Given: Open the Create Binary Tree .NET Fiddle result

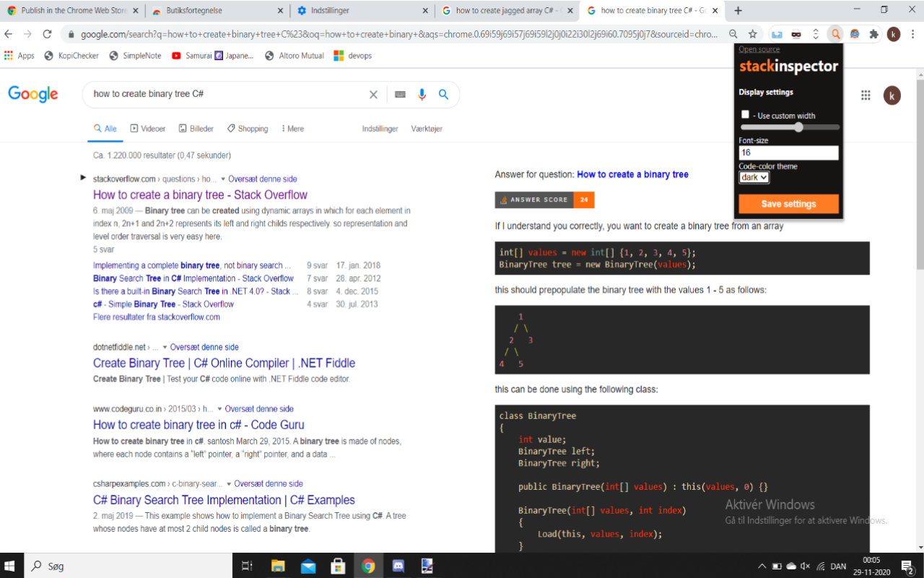Looking at the screenshot, I should (x=224, y=363).
